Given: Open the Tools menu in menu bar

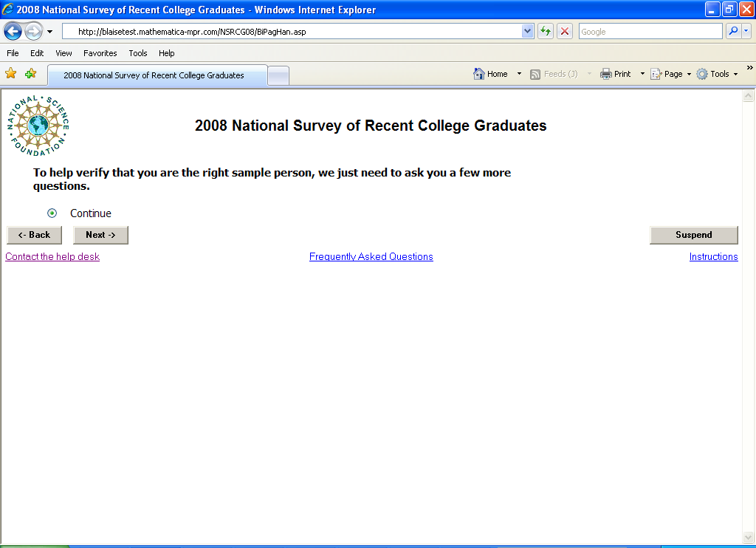Looking at the screenshot, I should coord(138,53).
